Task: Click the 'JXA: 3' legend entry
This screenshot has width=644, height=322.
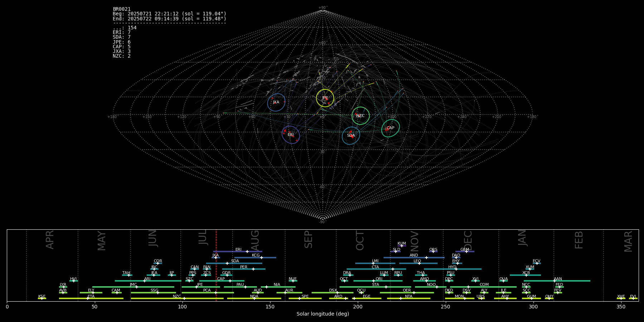Action: [122, 52]
